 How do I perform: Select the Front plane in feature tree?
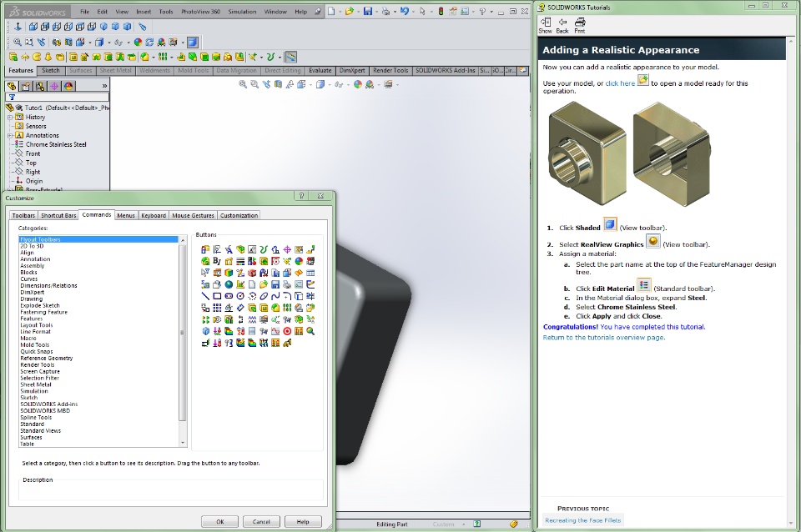[33, 153]
